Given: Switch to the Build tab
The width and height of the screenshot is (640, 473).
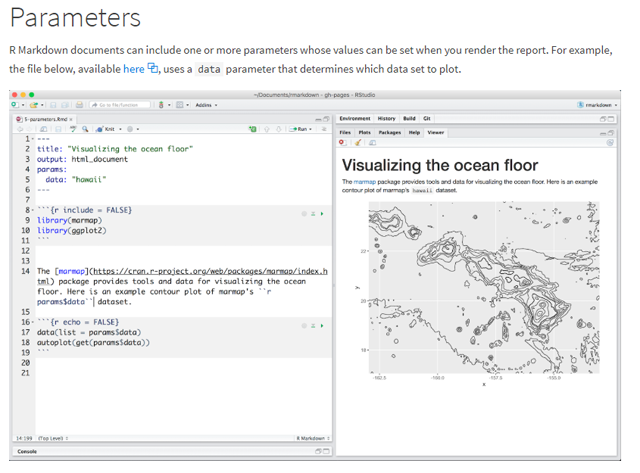Looking at the screenshot, I should pyautogui.click(x=409, y=118).
